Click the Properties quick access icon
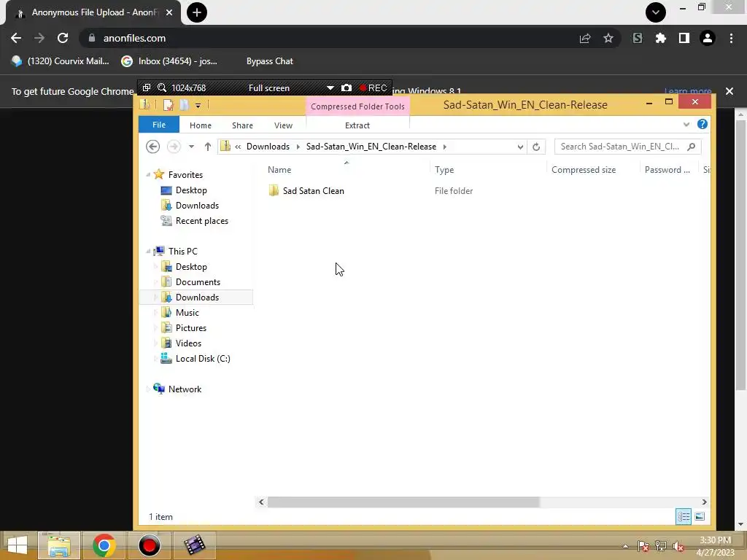Image resolution: width=747 pixels, height=560 pixels. (x=168, y=105)
